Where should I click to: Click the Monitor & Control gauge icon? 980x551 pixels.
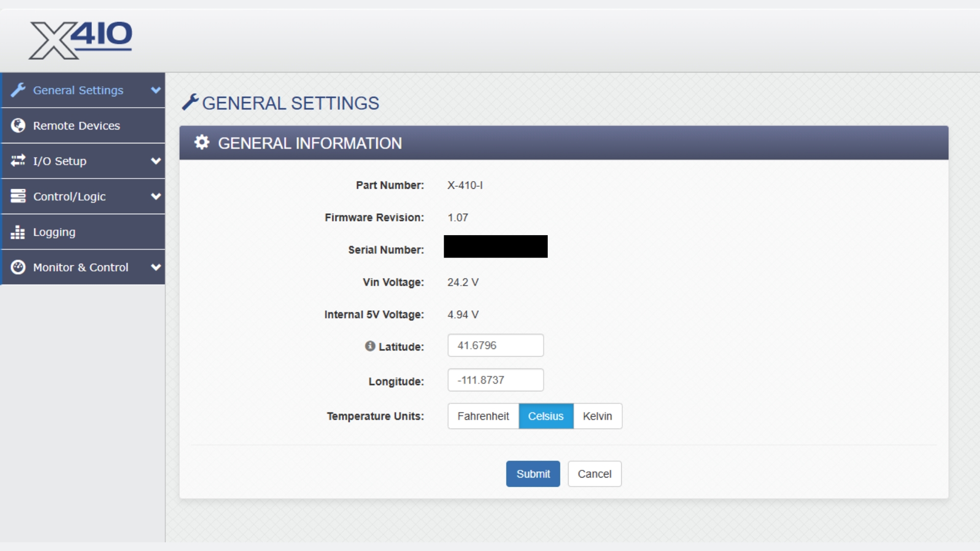(18, 267)
